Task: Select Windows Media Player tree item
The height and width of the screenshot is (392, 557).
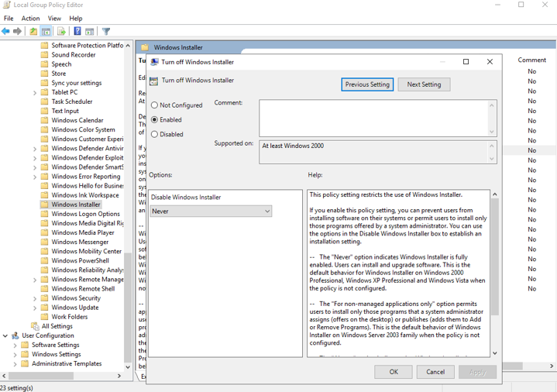Action: 83,232
